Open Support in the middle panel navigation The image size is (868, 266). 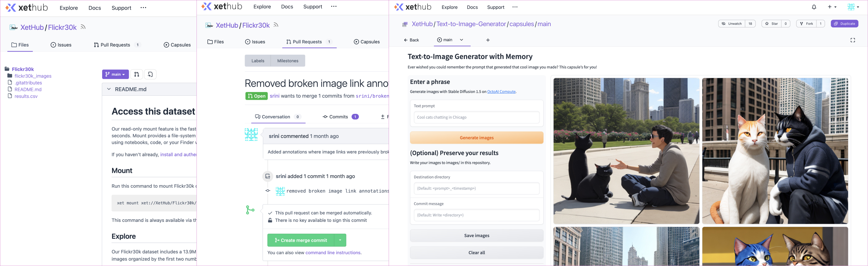tap(312, 7)
